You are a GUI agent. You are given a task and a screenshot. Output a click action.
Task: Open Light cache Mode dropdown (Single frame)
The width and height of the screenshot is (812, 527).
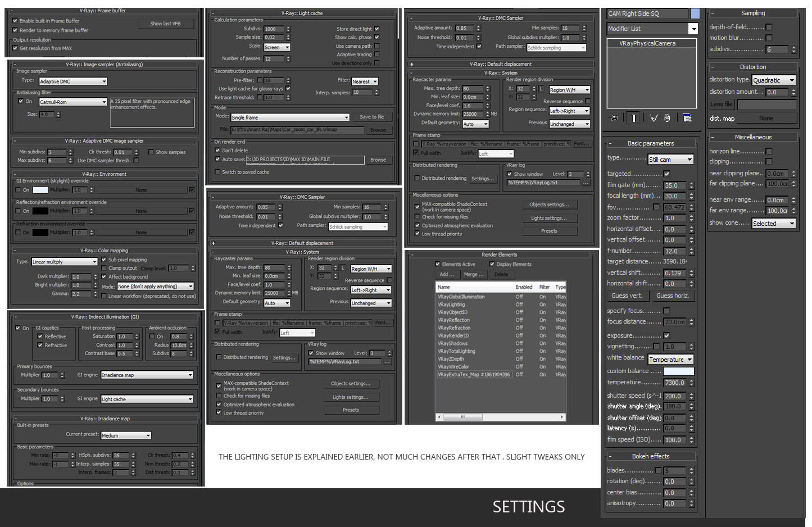(291, 117)
